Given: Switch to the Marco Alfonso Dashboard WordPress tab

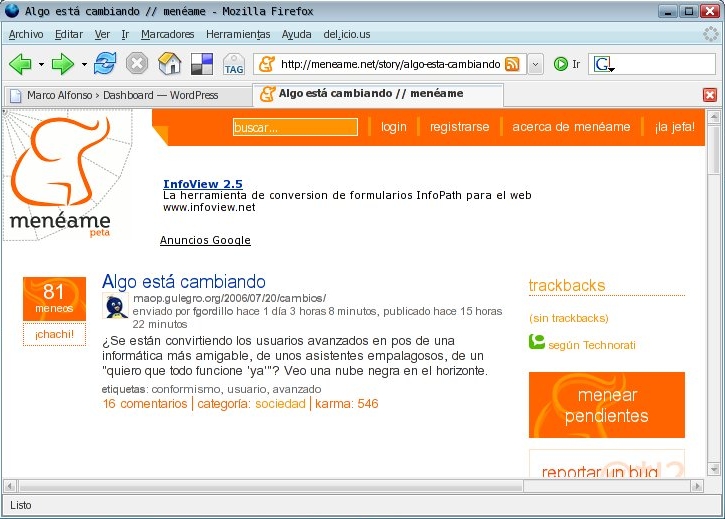Looking at the screenshot, I should (x=128, y=95).
